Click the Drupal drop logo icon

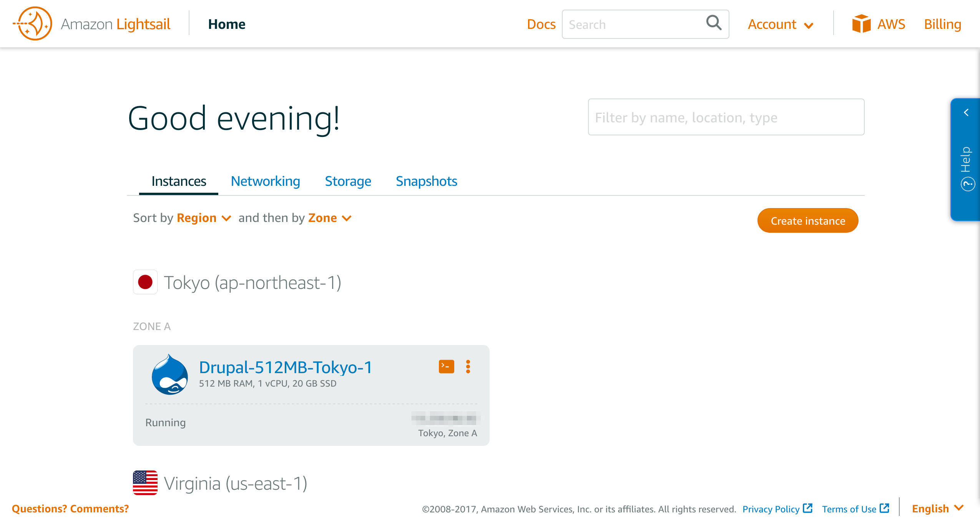pos(169,375)
